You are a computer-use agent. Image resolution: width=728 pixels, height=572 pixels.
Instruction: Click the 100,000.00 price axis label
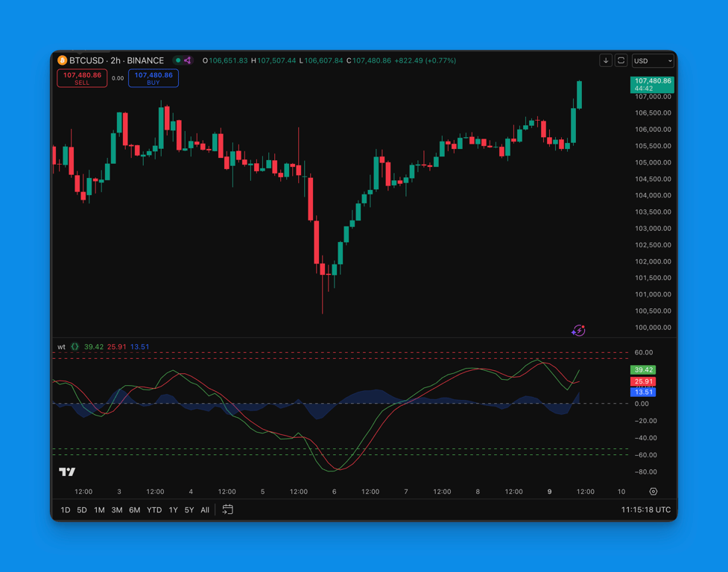tap(653, 328)
